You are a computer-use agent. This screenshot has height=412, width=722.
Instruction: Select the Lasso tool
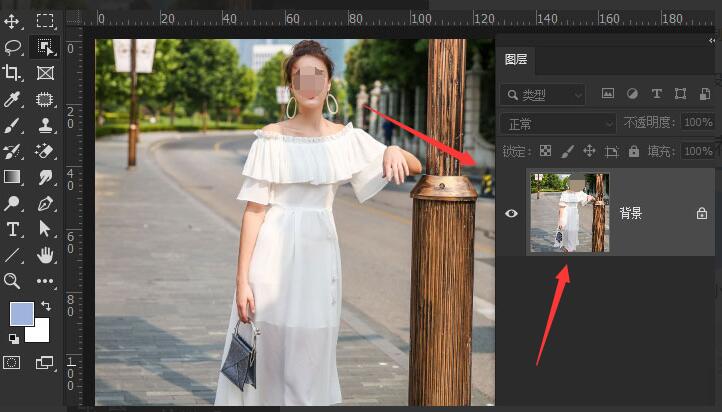13,46
